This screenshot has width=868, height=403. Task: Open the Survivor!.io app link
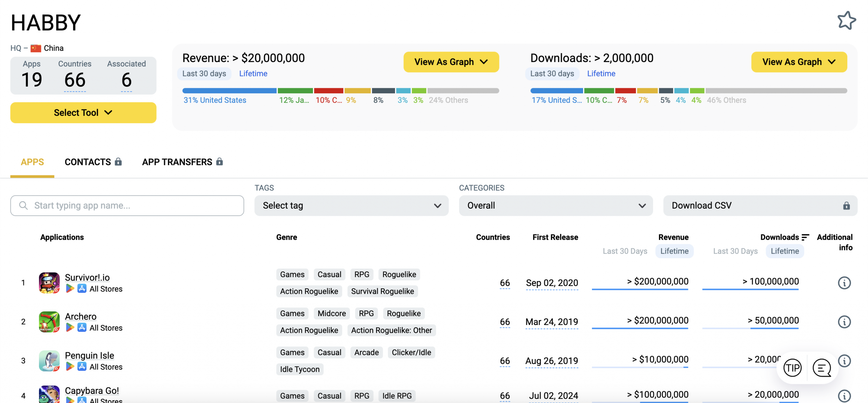coord(87,277)
